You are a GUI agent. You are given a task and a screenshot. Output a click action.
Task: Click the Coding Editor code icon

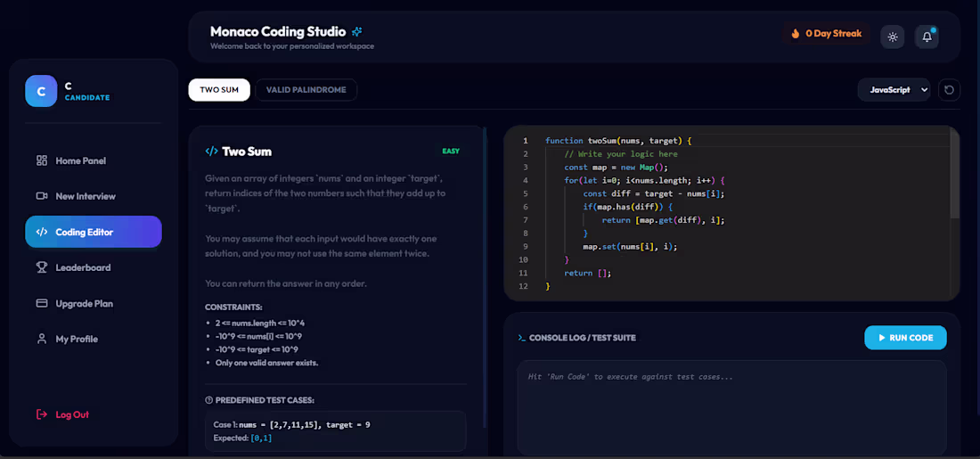click(42, 232)
